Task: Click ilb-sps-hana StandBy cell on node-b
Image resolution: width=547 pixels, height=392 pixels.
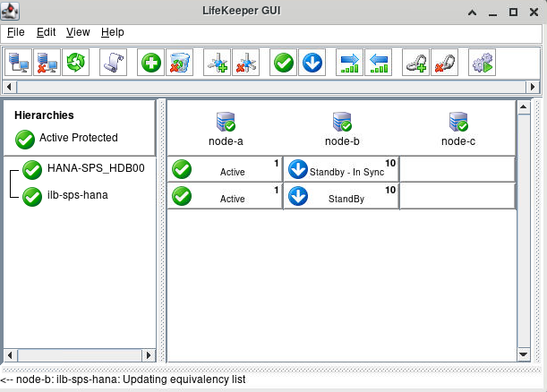Action: [341, 196]
